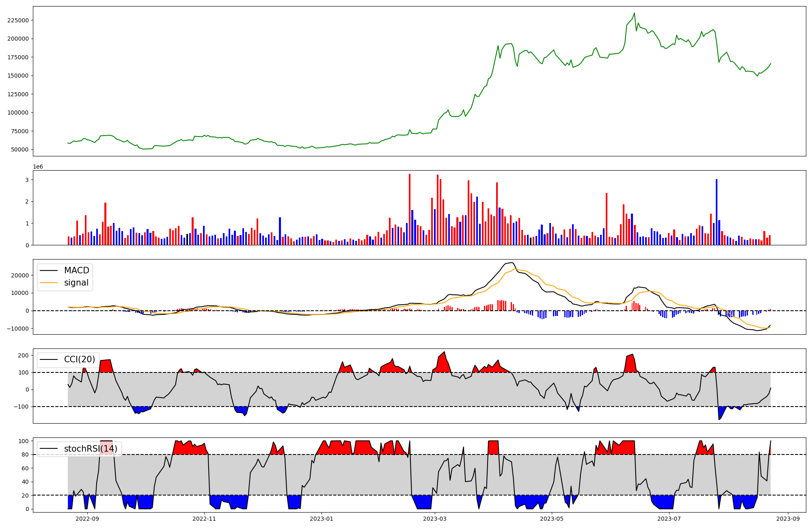Click the 2023-03 date tick label
Image resolution: width=812 pixels, height=528 pixels.
click(435, 518)
